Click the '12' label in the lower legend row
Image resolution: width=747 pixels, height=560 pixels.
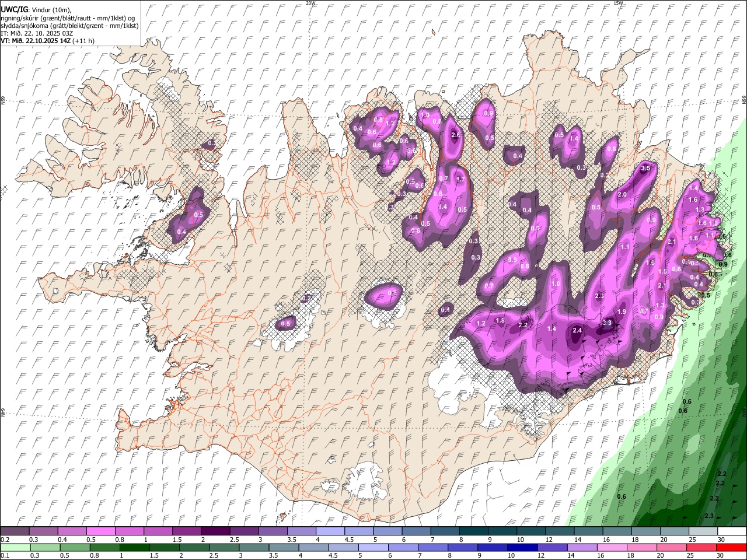point(541,556)
